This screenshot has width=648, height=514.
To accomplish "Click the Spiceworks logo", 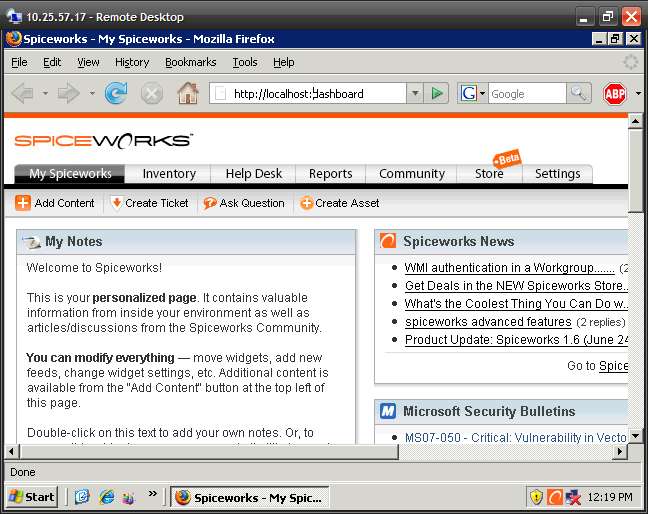I will tap(104, 141).
